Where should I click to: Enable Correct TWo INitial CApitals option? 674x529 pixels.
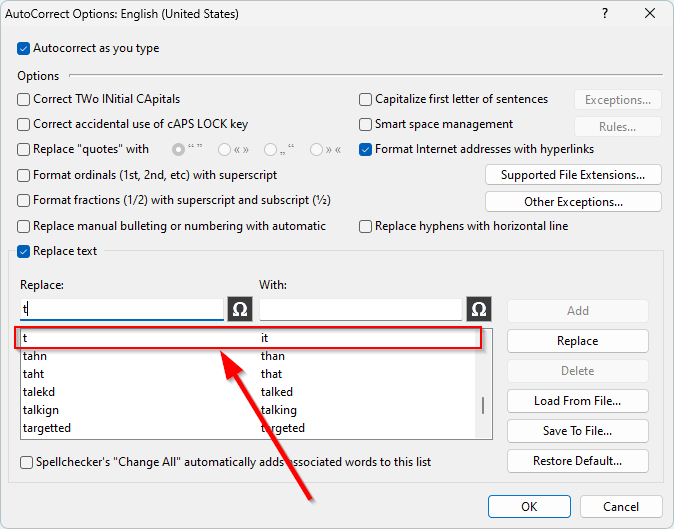point(24,99)
